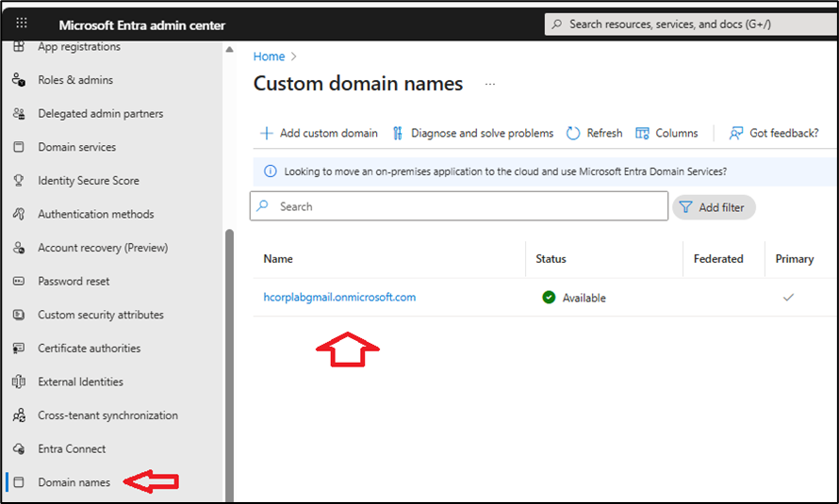This screenshot has width=839, height=504.
Task: Click the Identity Secure Score trophy icon
Action: click(19, 181)
